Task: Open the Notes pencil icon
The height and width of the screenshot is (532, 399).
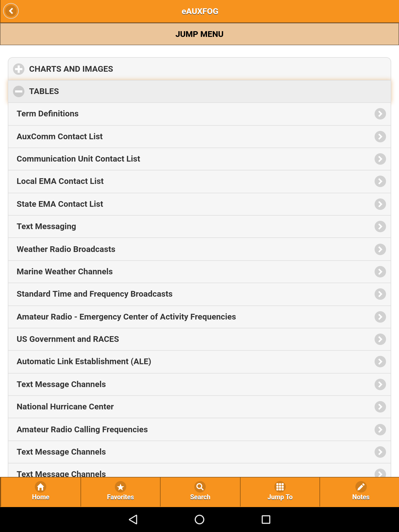Action: [x=361, y=487]
